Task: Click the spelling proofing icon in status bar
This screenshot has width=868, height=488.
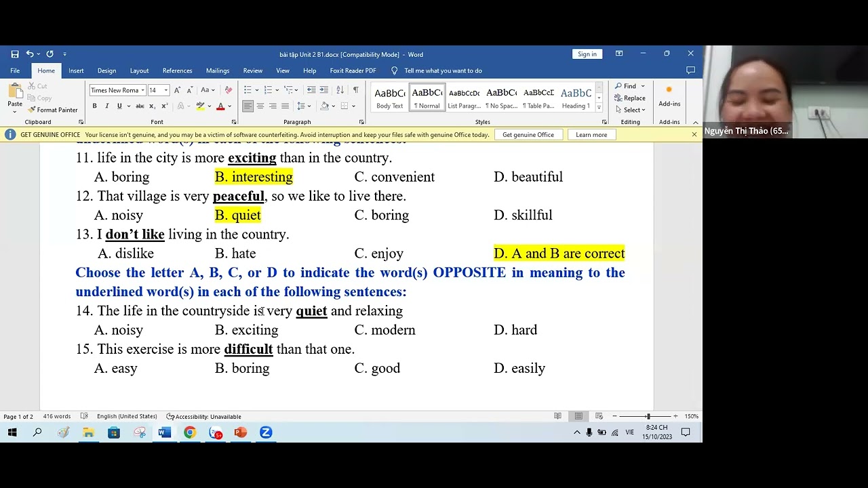Action: click(x=84, y=416)
